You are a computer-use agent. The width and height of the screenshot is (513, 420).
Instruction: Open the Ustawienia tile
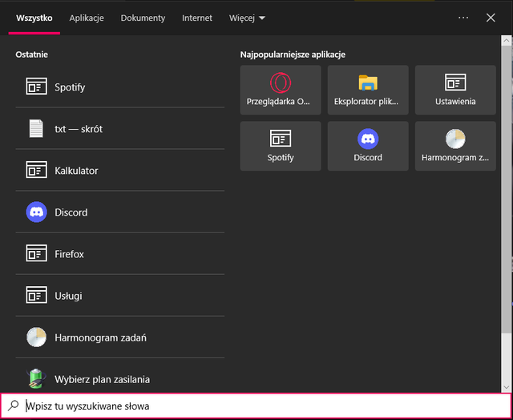[455, 90]
